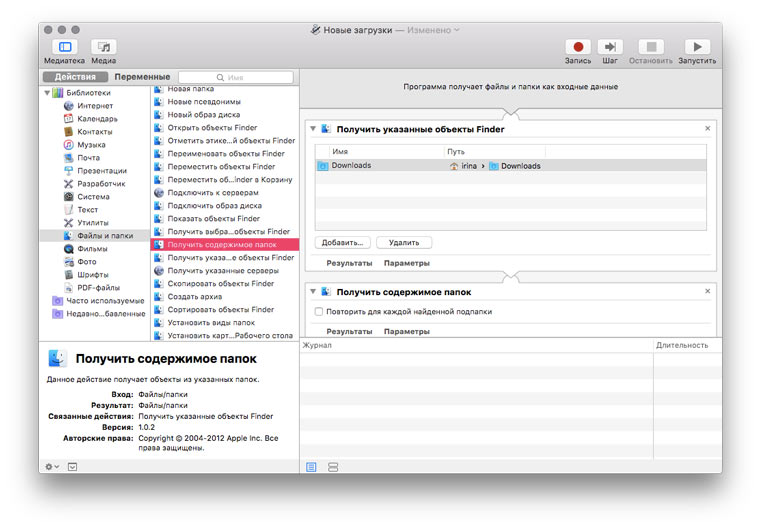Click the Добавить... button

coord(343,242)
